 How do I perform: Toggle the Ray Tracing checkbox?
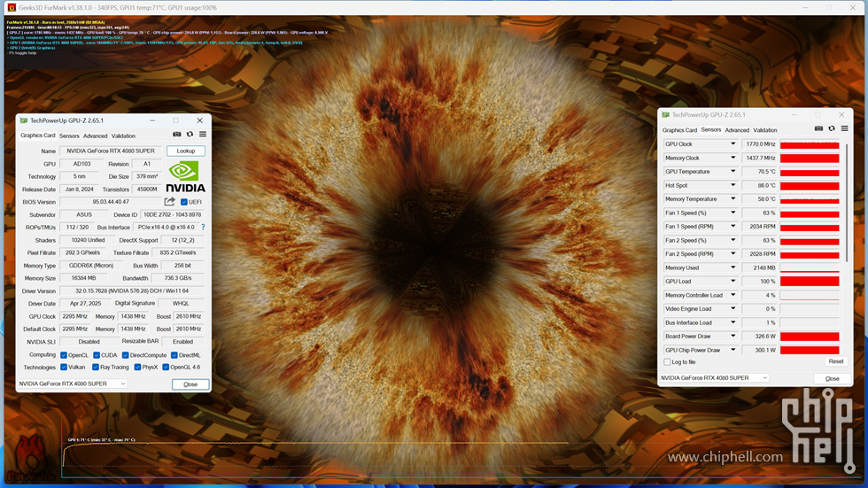pyautogui.click(x=96, y=367)
